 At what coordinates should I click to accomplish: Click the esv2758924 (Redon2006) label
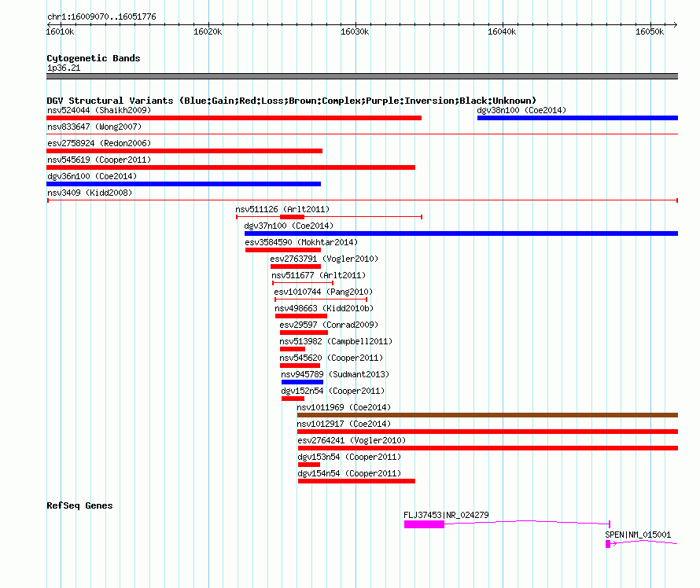tap(99, 143)
